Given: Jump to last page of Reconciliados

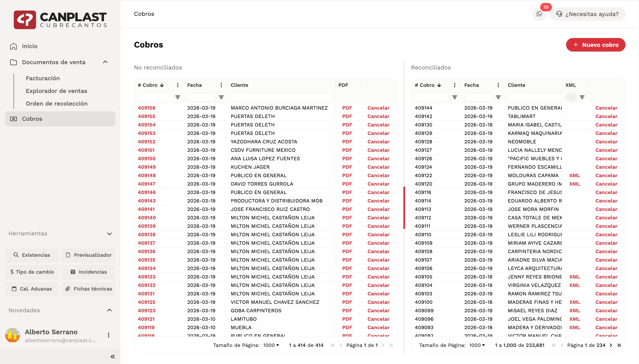Looking at the screenshot, I should click(x=619, y=345).
